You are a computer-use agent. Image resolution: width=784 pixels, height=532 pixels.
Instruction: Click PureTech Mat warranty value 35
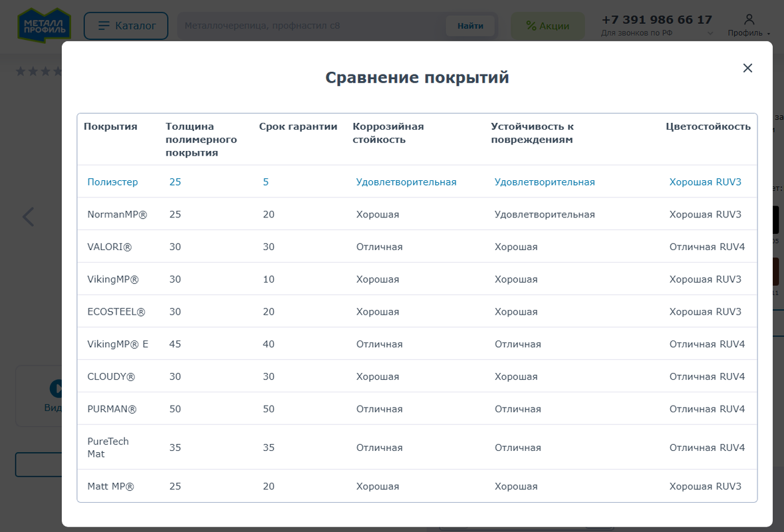(269, 448)
